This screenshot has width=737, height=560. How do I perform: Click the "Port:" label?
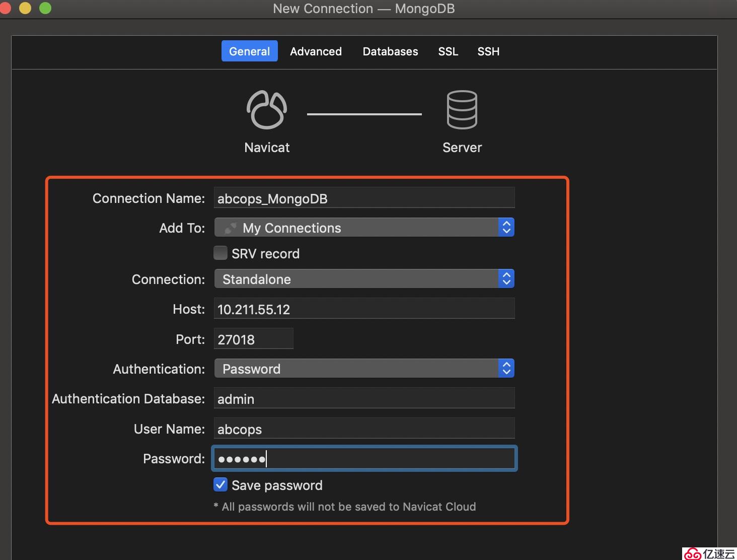(x=190, y=339)
